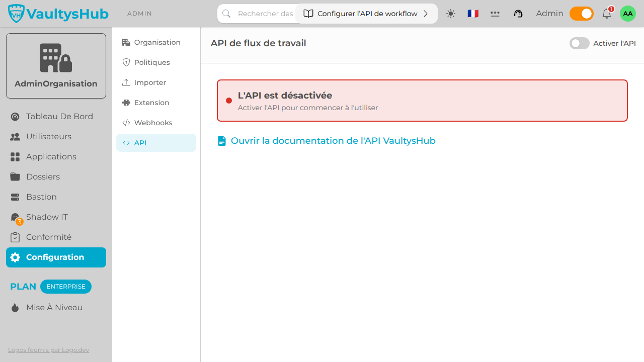Click the L'API est désactivée alert
Image resolution: width=644 pixels, height=362 pixels.
click(422, 101)
